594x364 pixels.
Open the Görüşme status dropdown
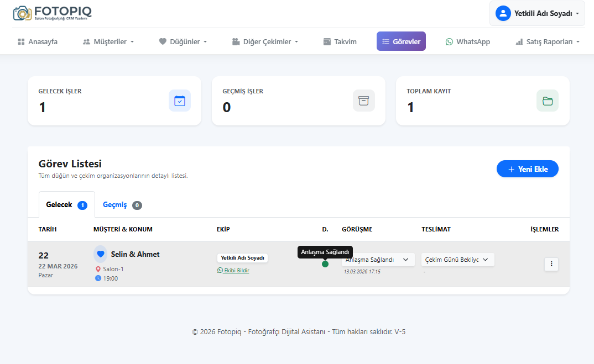pyautogui.click(x=378, y=260)
